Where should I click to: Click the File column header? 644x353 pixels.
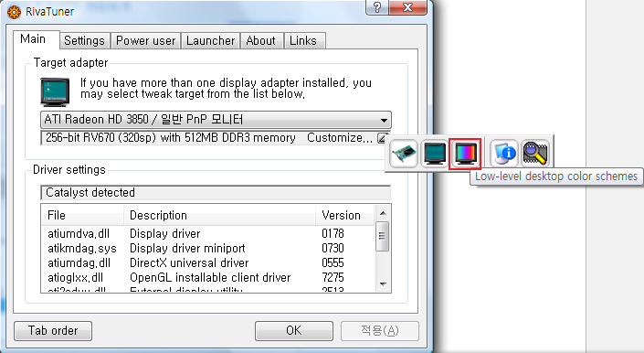[82, 215]
